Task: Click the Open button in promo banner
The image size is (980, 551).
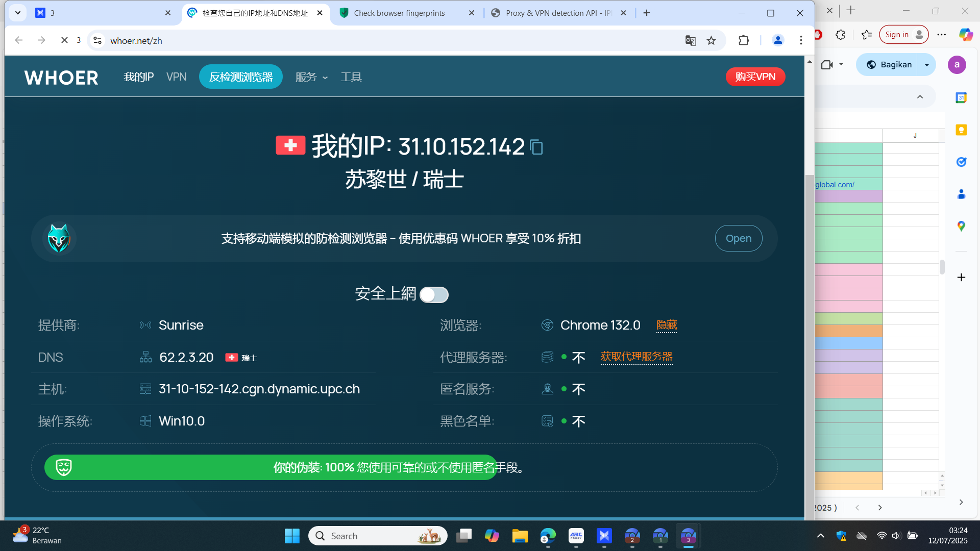Action: [739, 238]
